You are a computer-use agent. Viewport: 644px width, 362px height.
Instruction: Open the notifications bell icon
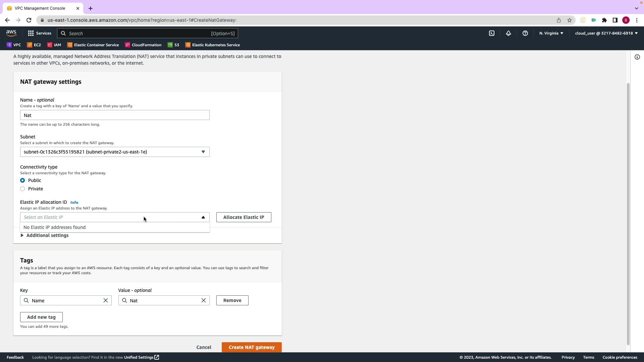pyautogui.click(x=508, y=33)
